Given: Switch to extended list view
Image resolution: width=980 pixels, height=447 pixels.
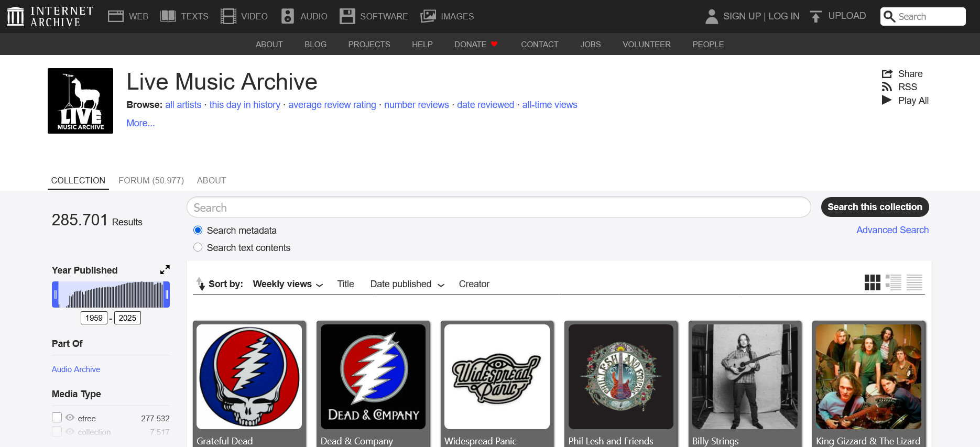Looking at the screenshot, I should click(x=894, y=282).
